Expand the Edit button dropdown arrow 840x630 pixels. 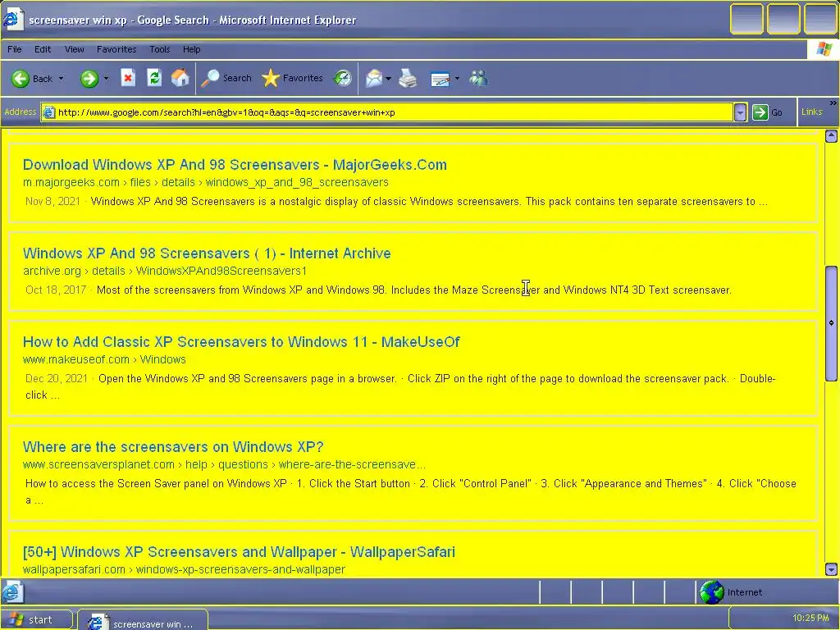(x=457, y=79)
